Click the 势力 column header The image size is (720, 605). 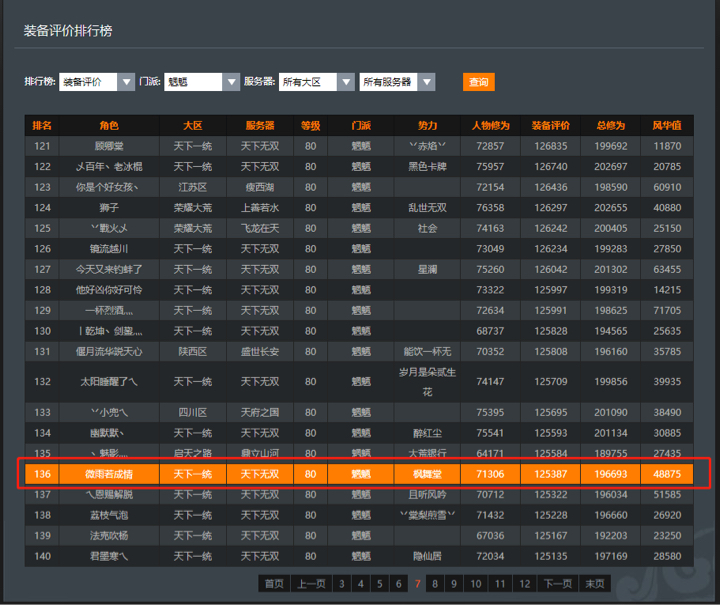pos(427,125)
